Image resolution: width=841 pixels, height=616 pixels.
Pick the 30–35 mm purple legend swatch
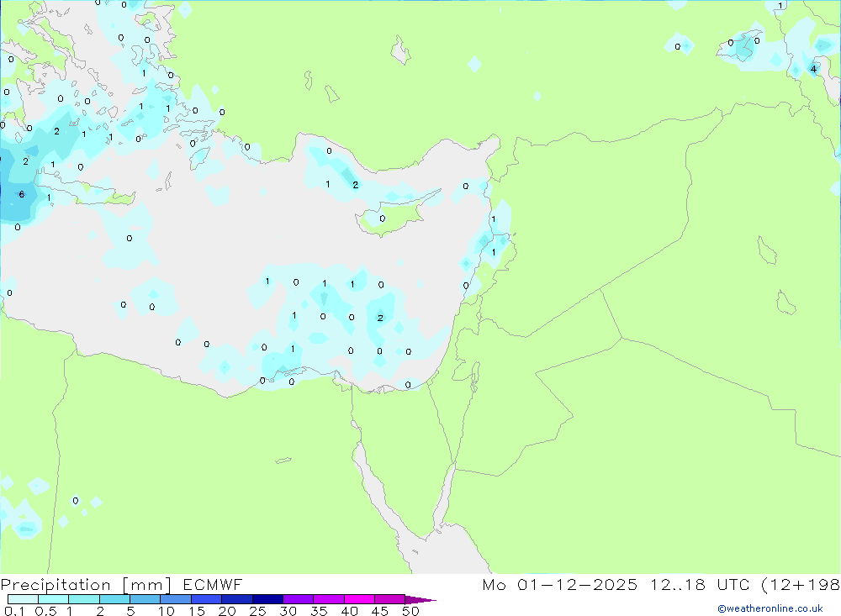click(x=298, y=599)
